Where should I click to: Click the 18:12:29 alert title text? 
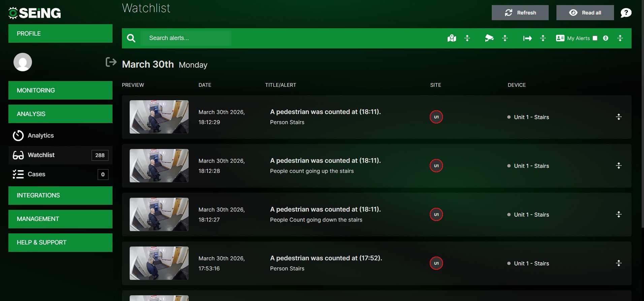pyautogui.click(x=325, y=112)
